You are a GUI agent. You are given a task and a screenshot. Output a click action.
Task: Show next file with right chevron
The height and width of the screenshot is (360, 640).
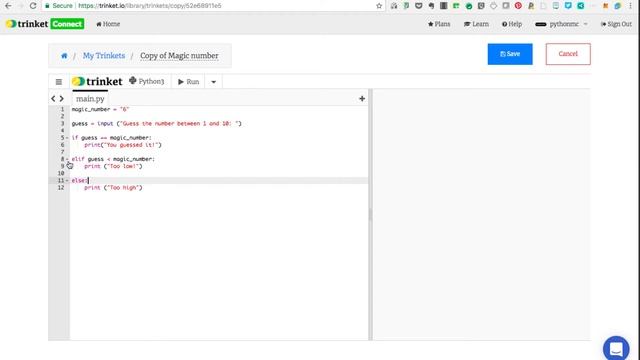(x=62, y=99)
